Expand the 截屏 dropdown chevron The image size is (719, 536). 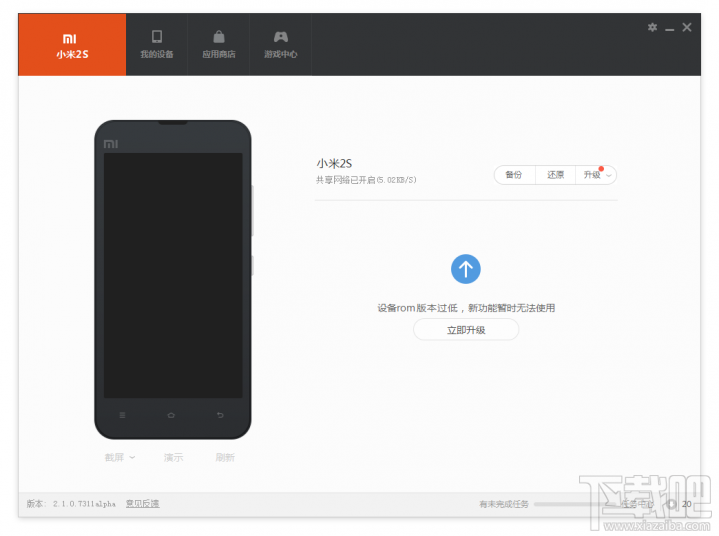click(132, 457)
